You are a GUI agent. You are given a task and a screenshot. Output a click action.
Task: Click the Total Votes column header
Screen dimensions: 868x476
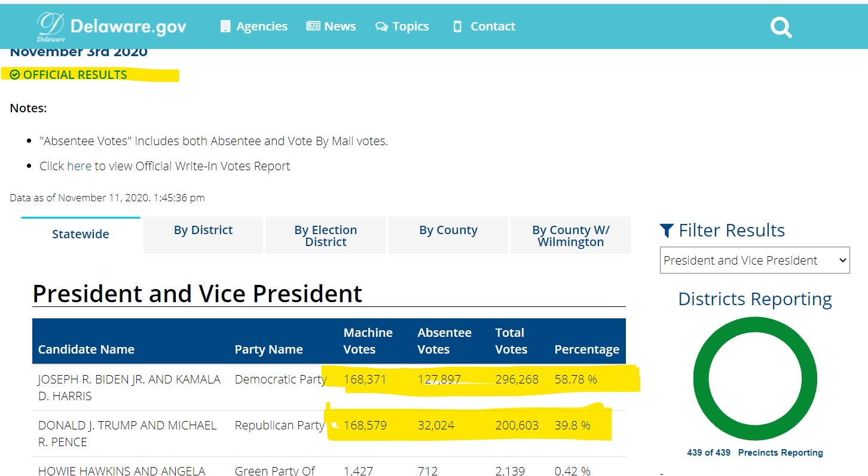[x=511, y=341]
